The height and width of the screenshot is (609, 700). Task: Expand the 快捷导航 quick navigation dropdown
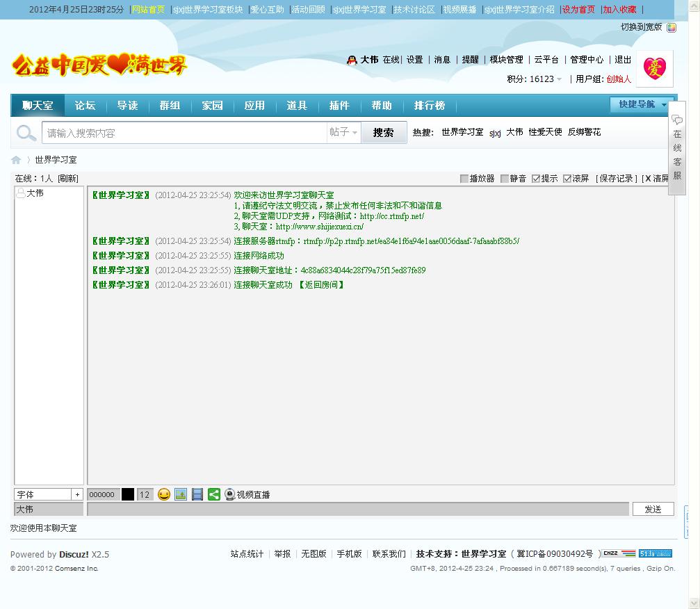coord(642,104)
